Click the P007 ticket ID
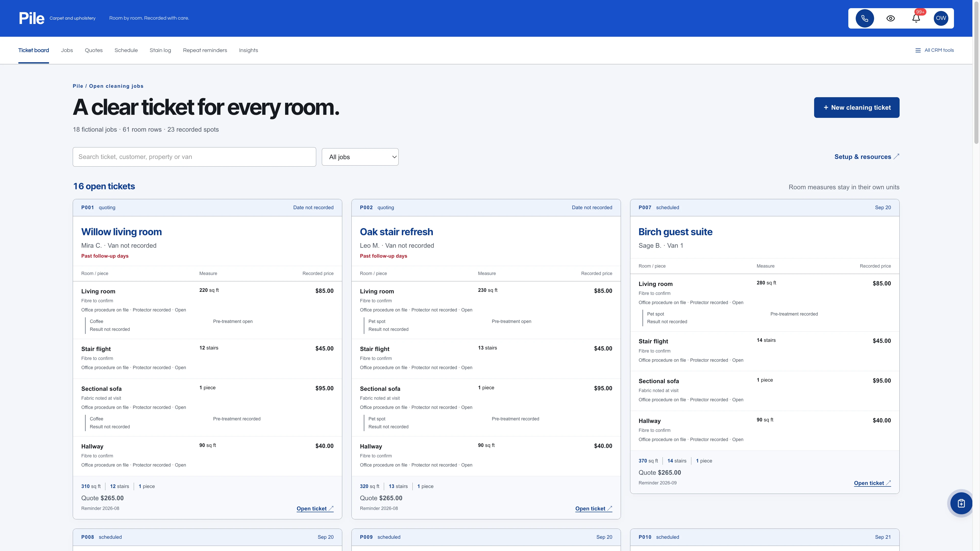This screenshot has width=980, height=551. [x=645, y=208]
